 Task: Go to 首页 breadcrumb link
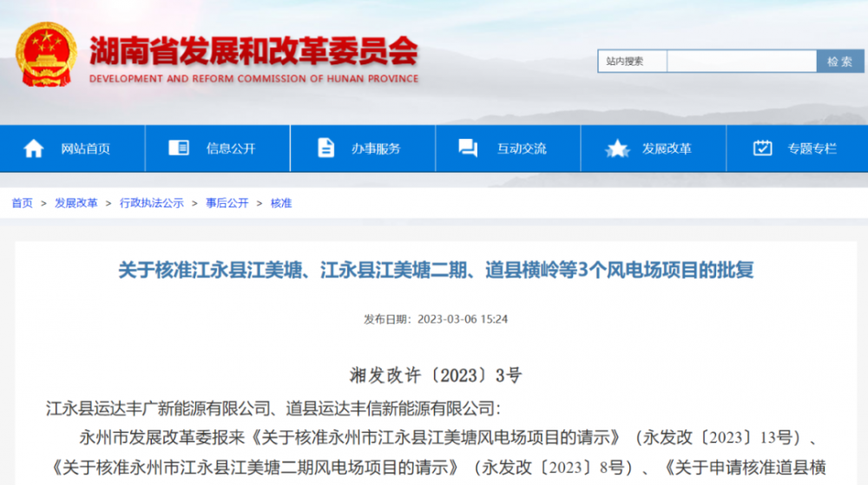[x=23, y=203]
